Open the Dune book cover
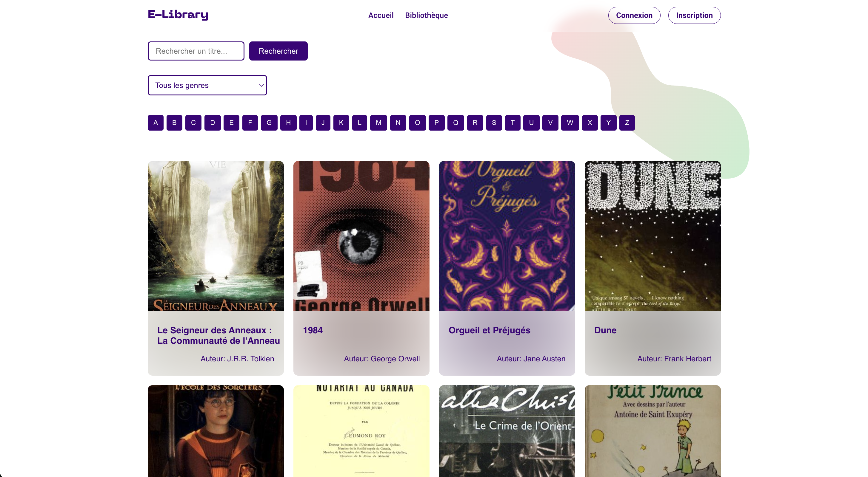 (x=653, y=236)
